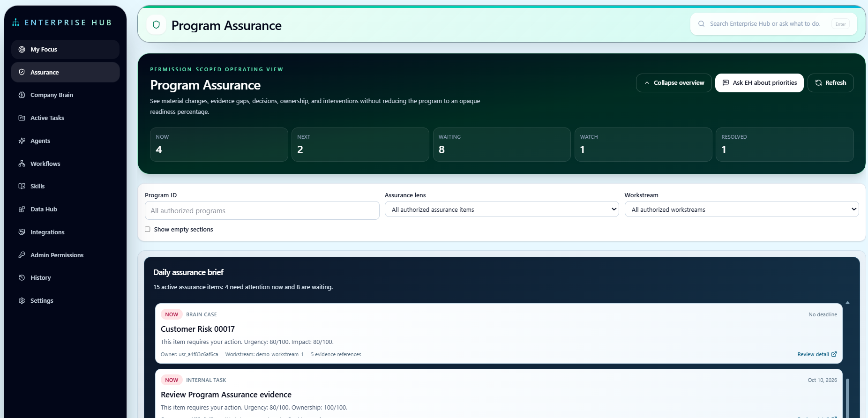
Task: Click the Oct 10, 2026 deadline
Action: [822, 380]
